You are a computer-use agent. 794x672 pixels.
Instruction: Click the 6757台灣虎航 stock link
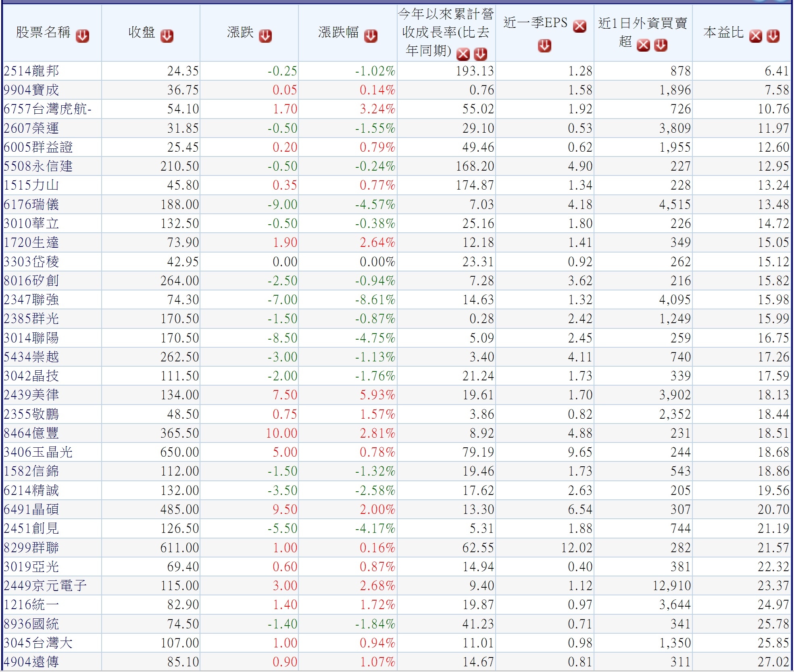[48, 109]
